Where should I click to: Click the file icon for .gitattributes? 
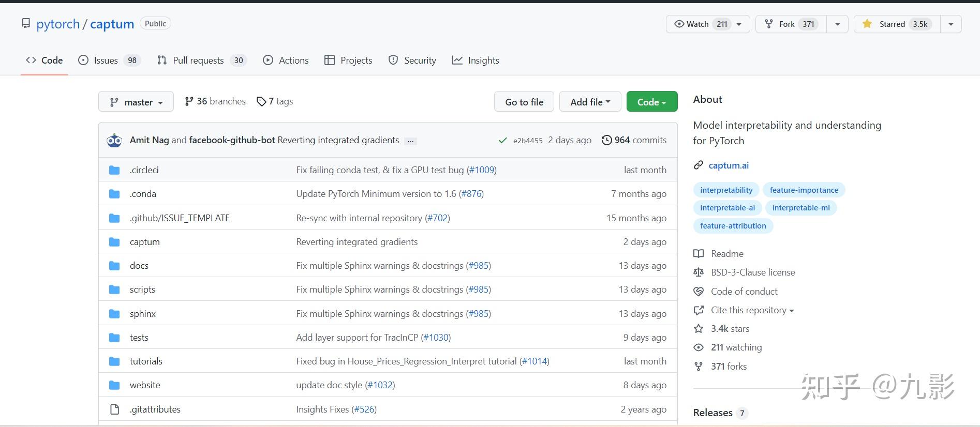[114, 409]
